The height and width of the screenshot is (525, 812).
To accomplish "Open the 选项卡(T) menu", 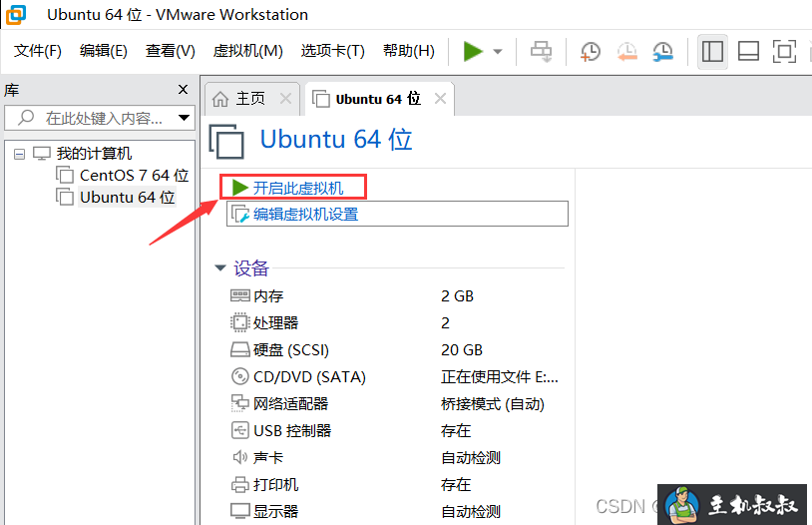I will [332, 51].
